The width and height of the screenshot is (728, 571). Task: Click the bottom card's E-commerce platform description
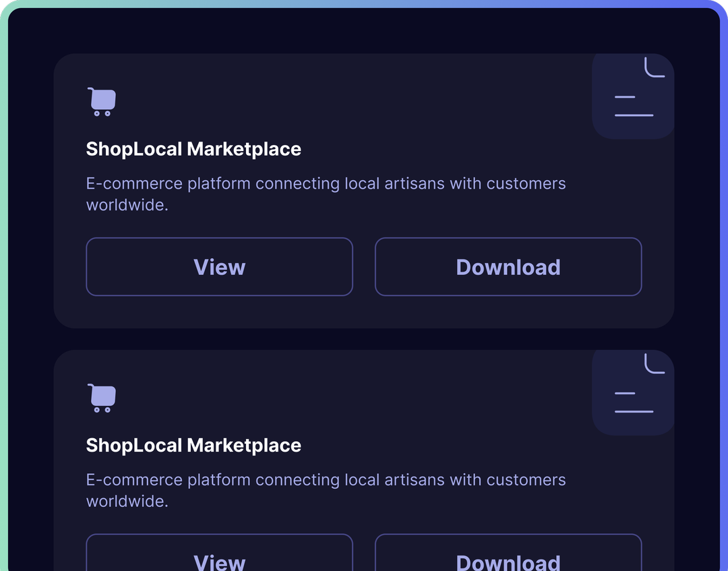click(326, 481)
